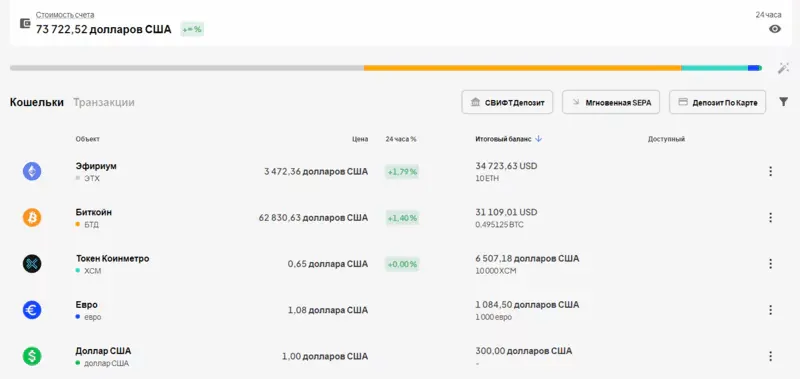Screen dimensions: 800x379
Task: Click the Bitcoin coin icon
Action: [32, 218]
